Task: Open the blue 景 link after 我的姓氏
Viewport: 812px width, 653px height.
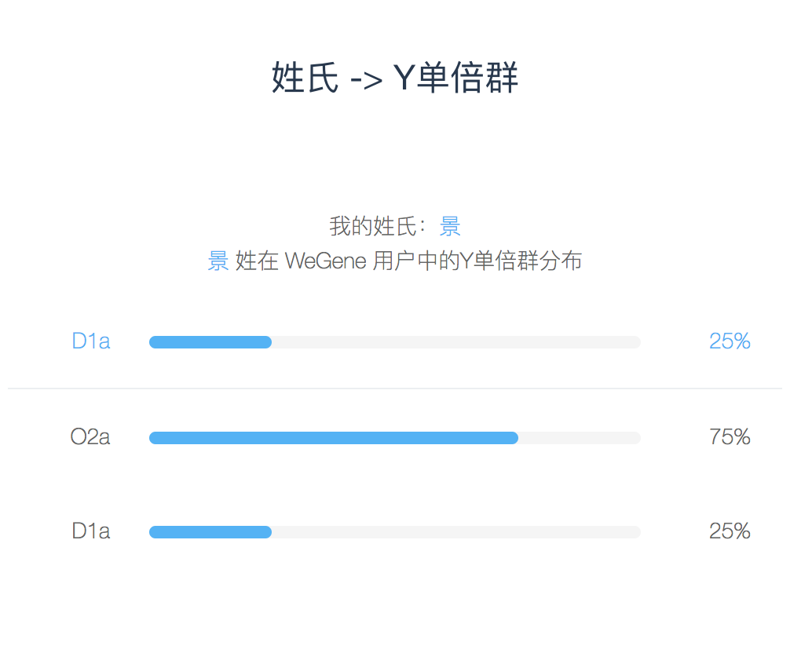Action: coord(450,226)
